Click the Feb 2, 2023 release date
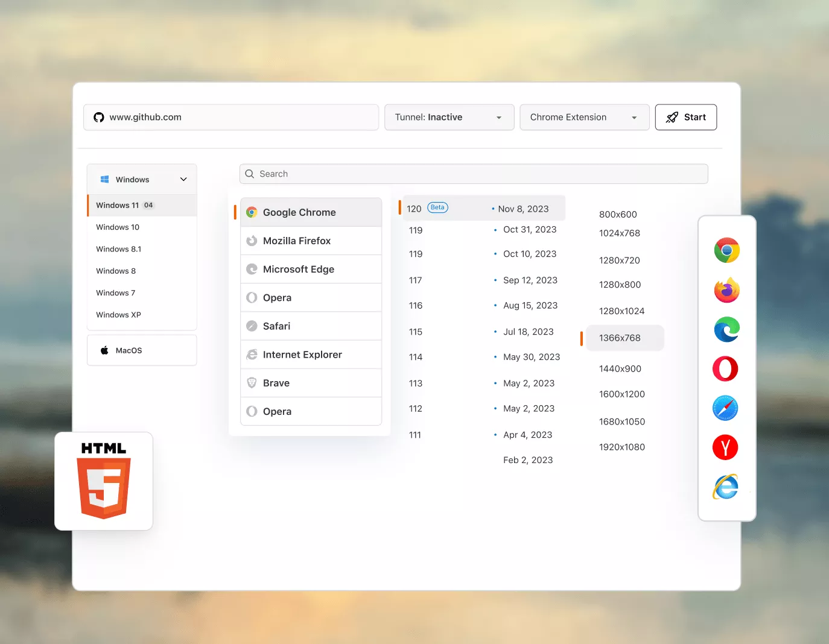829x644 pixels. (528, 460)
